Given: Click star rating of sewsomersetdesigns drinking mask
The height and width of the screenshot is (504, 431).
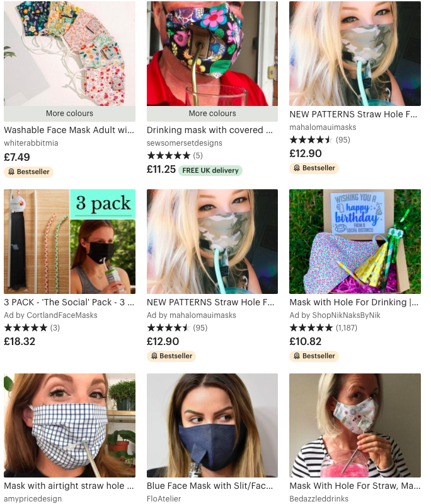Looking at the screenshot, I should coord(175,156).
